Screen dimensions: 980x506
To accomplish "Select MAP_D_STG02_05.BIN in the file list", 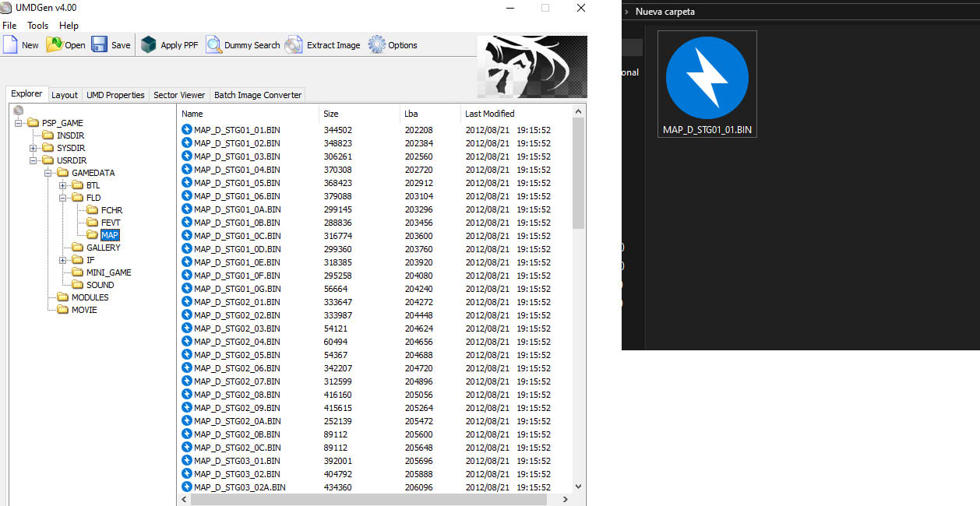I will pyautogui.click(x=237, y=355).
